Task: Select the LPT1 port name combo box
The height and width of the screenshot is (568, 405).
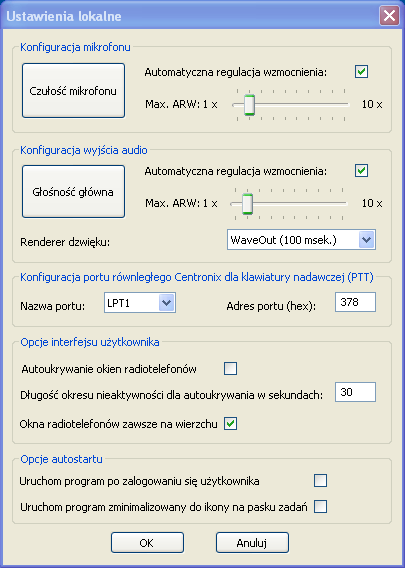Action: coord(140,303)
